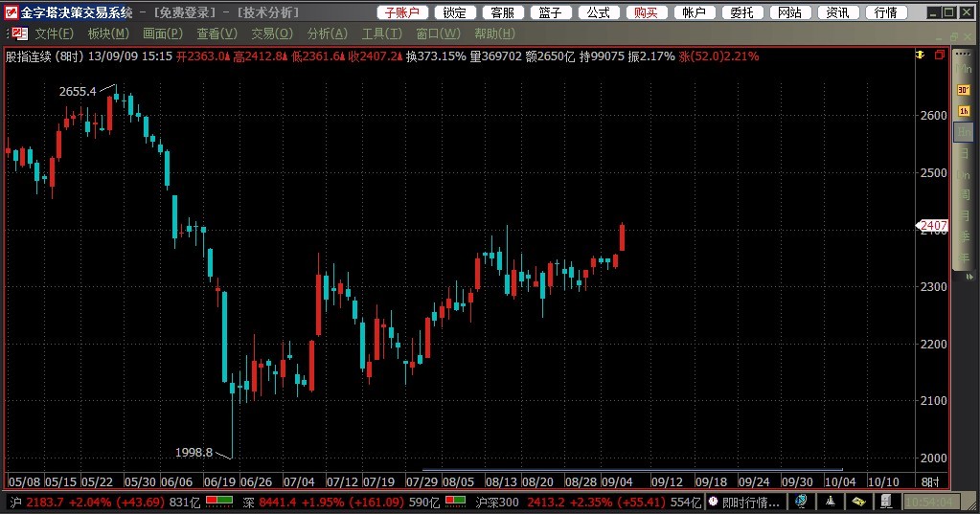Click the 购买 button in title bar
This screenshot has height=514, width=980.
(646, 12)
